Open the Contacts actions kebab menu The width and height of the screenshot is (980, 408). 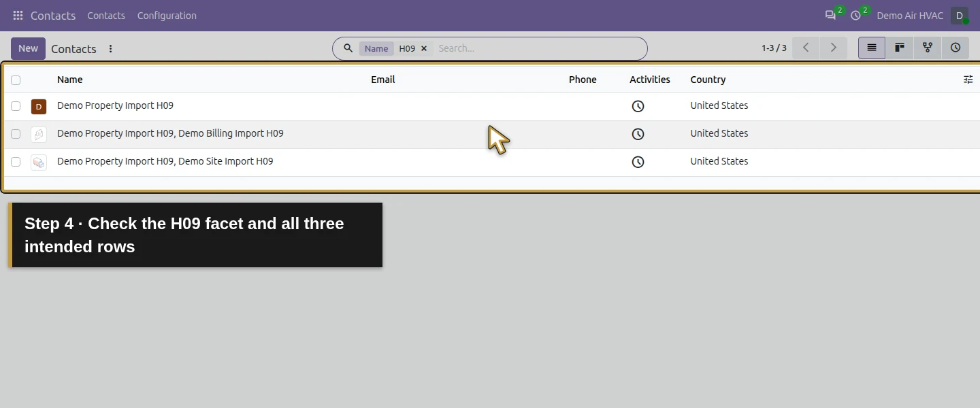click(110, 49)
